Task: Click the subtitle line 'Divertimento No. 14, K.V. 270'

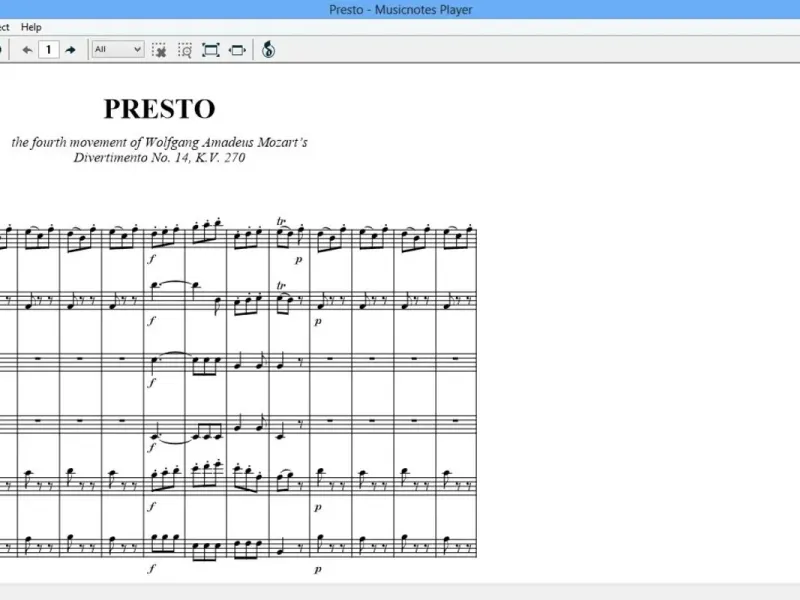Action: pos(159,157)
